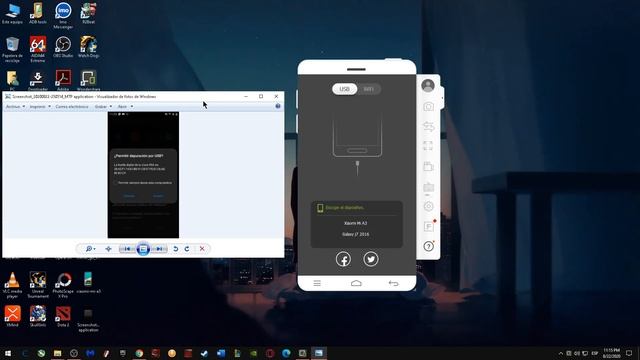Click Chrome icon in taskbar
Viewport: 640px width, 360px height.
point(139,353)
